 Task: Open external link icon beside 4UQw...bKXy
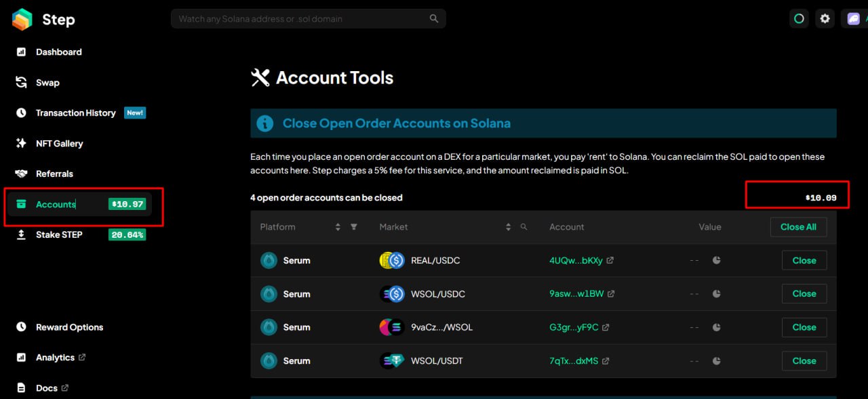pos(610,261)
